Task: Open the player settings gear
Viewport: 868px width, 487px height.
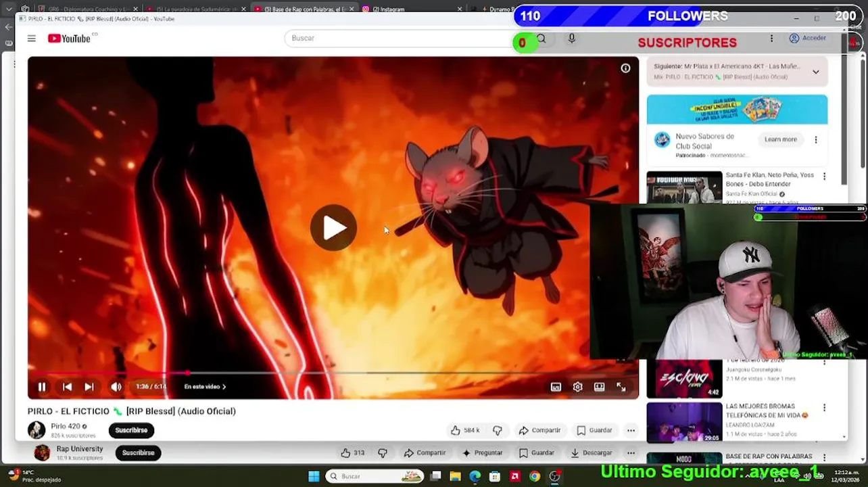Action: click(577, 387)
